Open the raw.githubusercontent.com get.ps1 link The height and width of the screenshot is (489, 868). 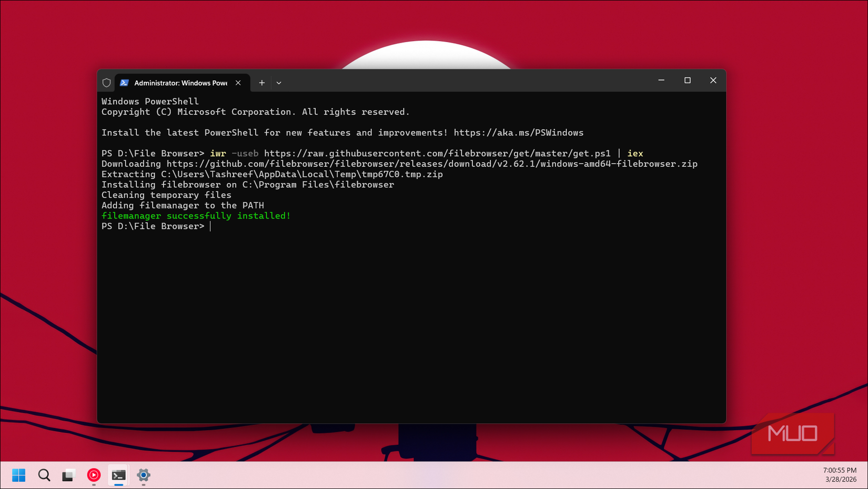(438, 153)
